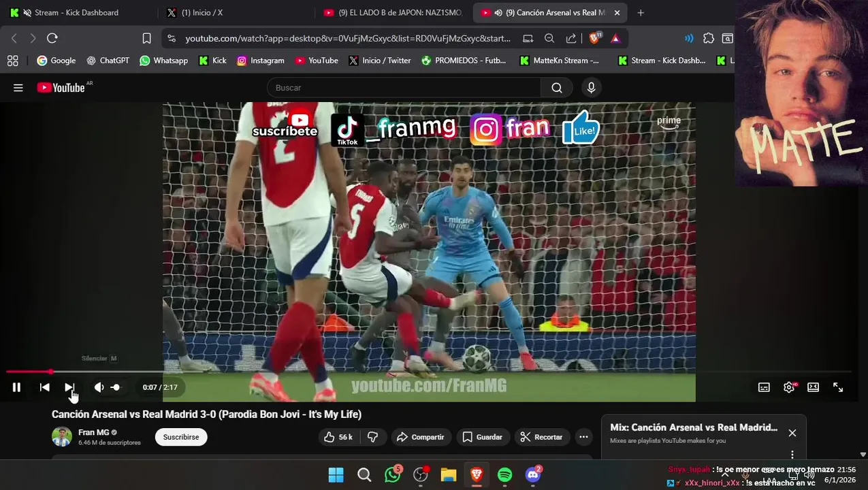
Task: Toggle subtitles in the video player
Action: [x=764, y=387]
